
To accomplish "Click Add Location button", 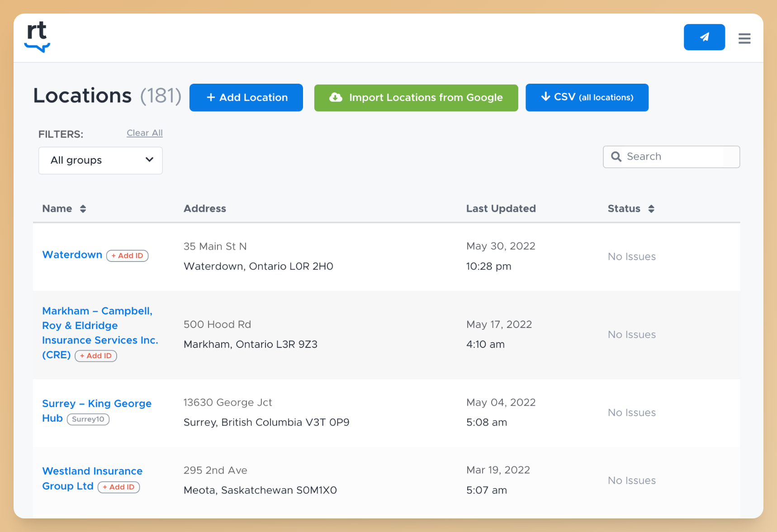I will [246, 97].
